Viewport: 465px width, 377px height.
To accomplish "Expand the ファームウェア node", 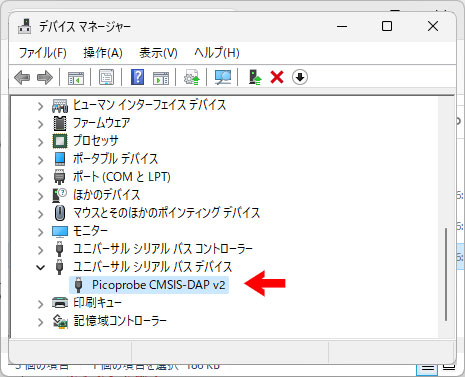I will coord(40,124).
